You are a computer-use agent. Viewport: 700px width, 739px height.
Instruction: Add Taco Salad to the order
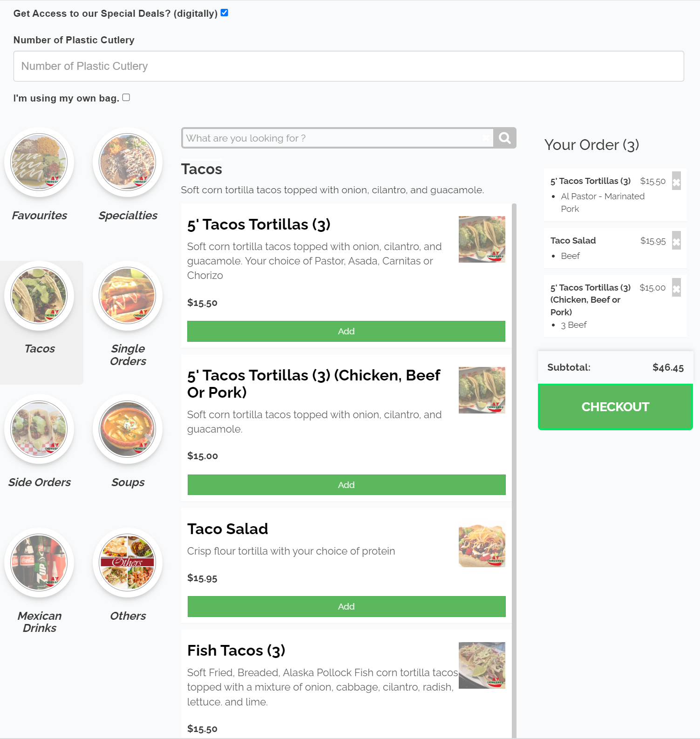pyautogui.click(x=346, y=606)
